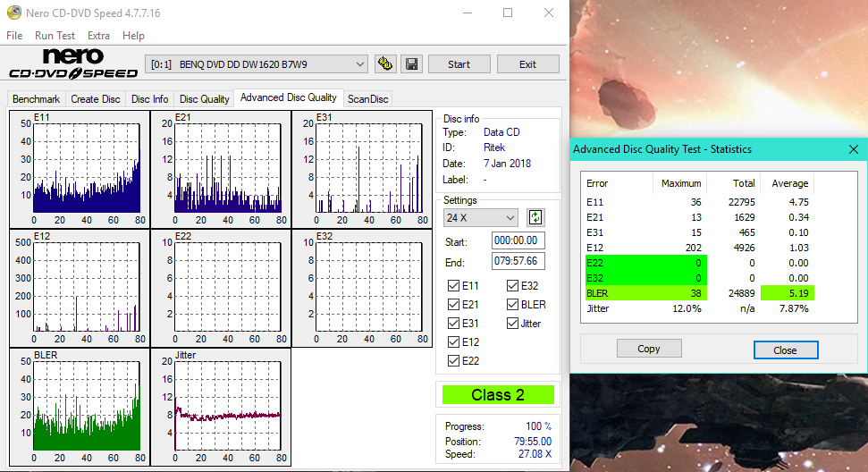The width and height of the screenshot is (868, 472).
Task: Click the Maximum column header
Action: [681, 184]
